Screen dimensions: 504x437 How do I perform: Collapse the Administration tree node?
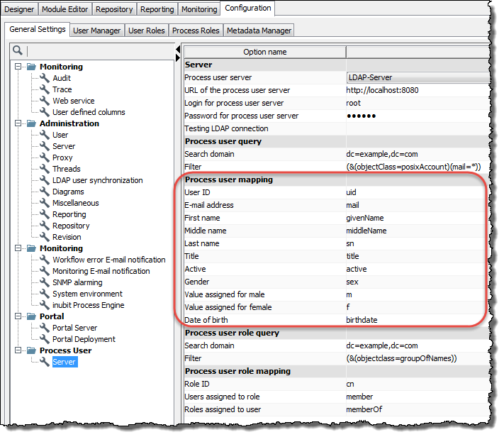click(x=18, y=123)
